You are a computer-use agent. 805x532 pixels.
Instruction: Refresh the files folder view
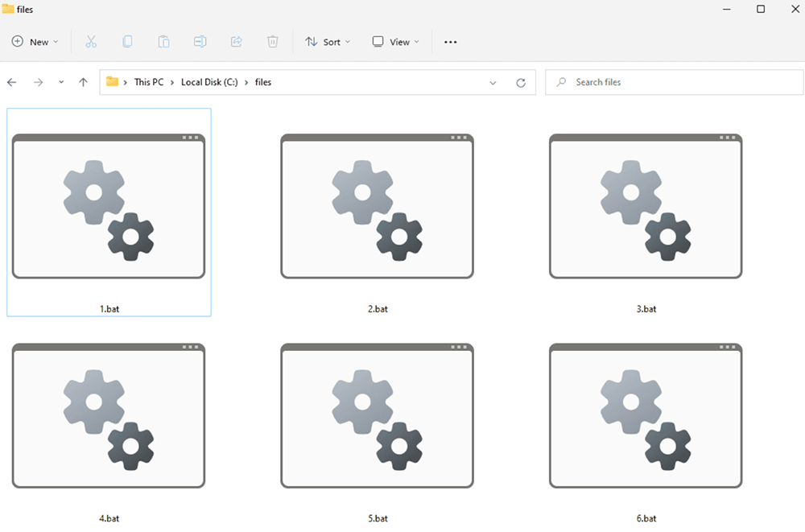coord(521,82)
